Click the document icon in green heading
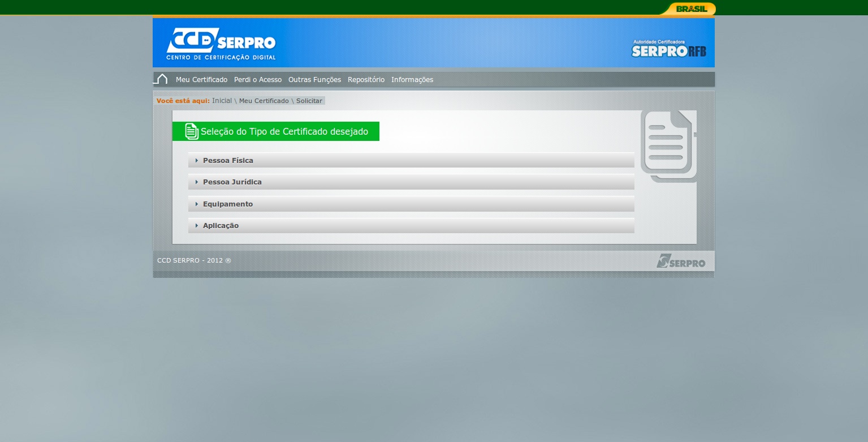Viewport: 868px width, 442px height. [192, 131]
